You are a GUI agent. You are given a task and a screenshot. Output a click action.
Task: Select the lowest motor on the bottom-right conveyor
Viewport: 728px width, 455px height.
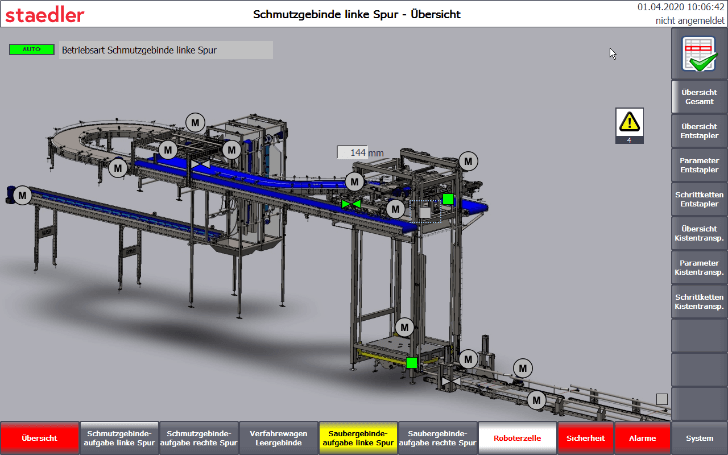click(x=536, y=400)
